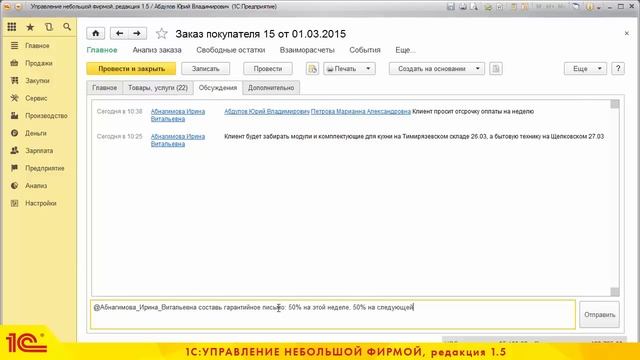640x360 pixels.
Task: Click save icon in title bar
Action: pyautogui.click(x=451, y=7)
